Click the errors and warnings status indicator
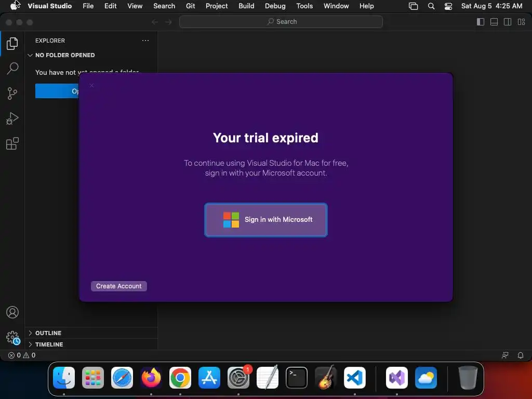 pyautogui.click(x=22, y=355)
